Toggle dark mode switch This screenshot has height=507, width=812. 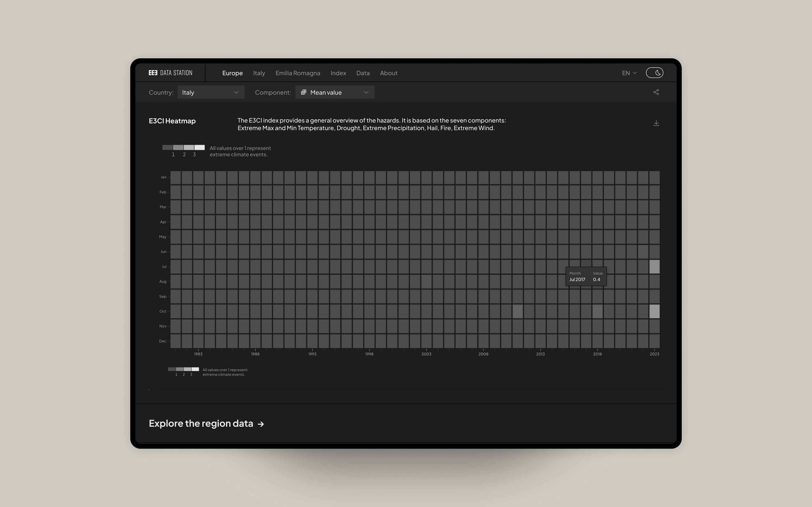tap(654, 73)
